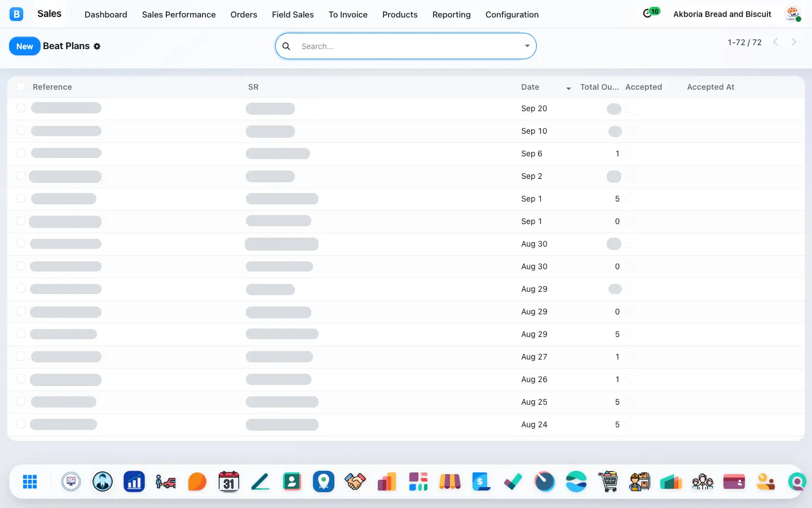Toggle the Date column sort arrow

[568, 88]
